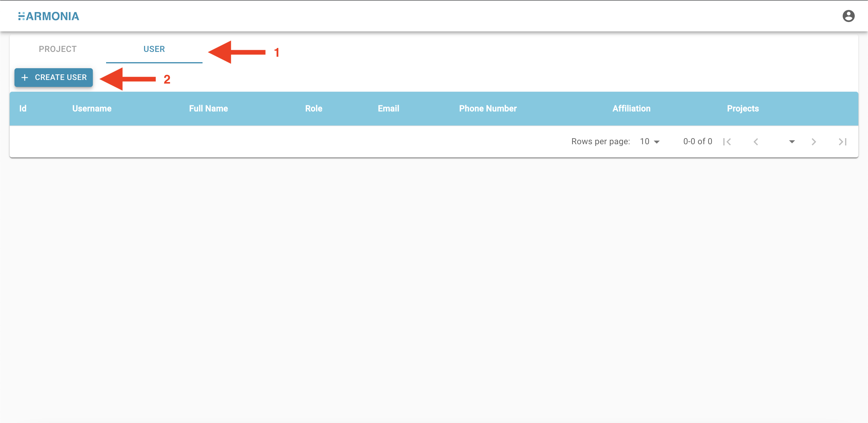Go to next page of users

813,142
